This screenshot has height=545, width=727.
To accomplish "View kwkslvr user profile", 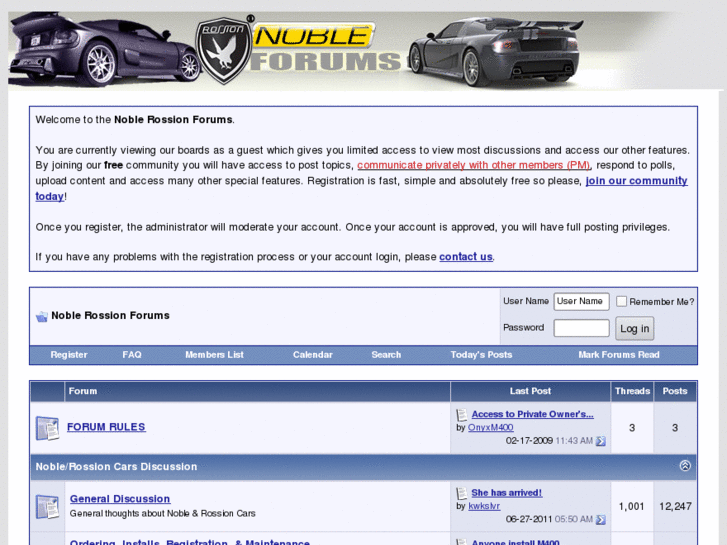I will click(484, 506).
